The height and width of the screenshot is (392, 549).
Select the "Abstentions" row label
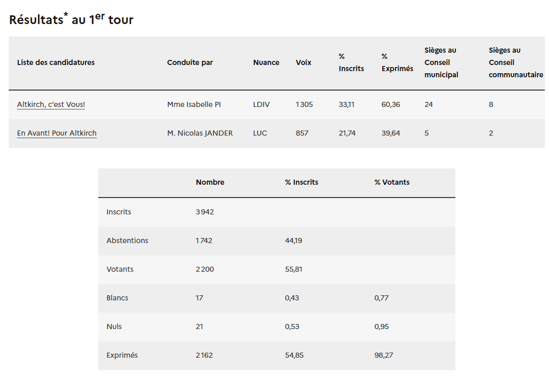pyautogui.click(x=127, y=241)
